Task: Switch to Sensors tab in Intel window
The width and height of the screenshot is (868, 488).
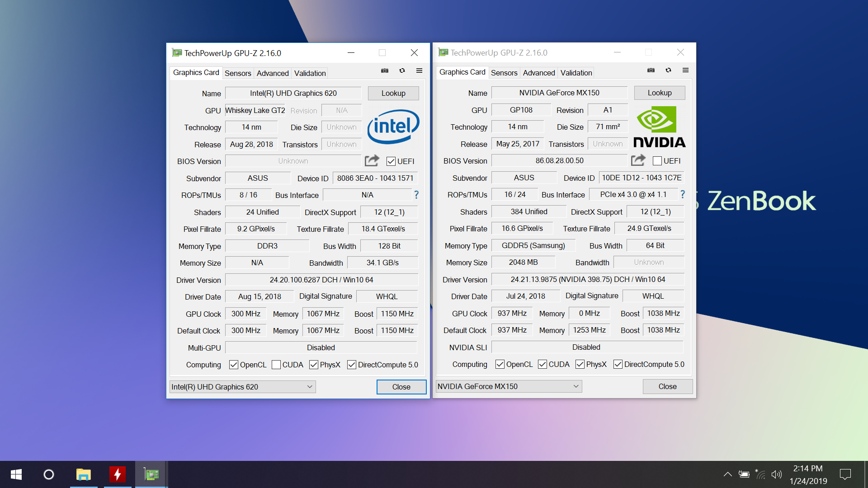Action: [x=238, y=73]
